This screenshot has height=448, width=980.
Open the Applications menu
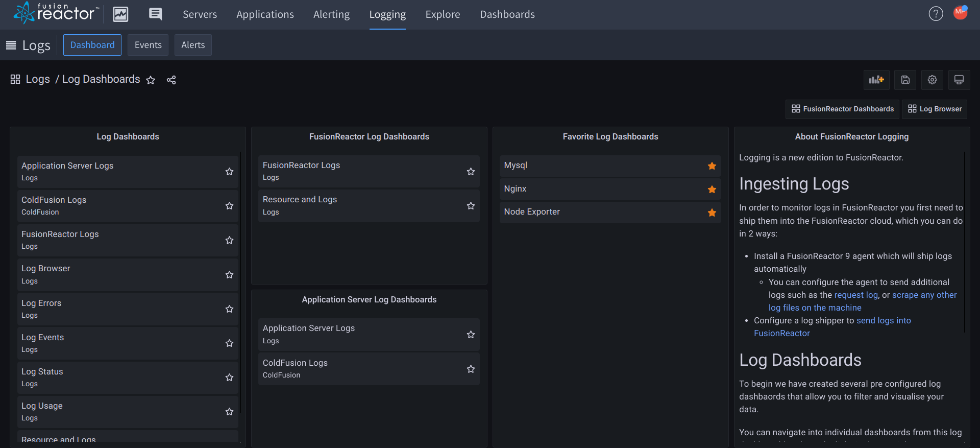click(265, 14)
